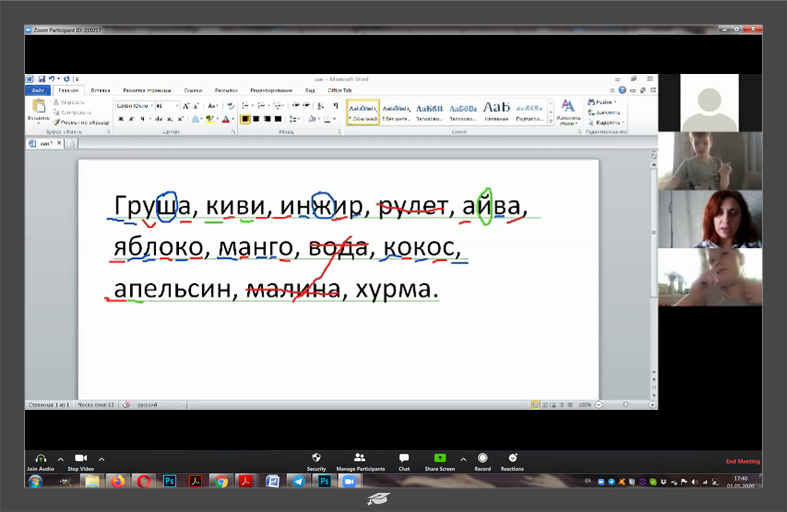Toggle underline formatting
787x512 pixels.
[x=142, y=119]
